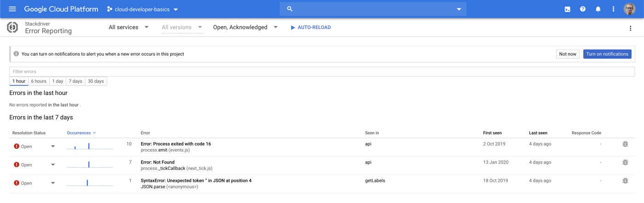This screenshot has height=203, width=644.
Task: Click Turn on notifications button
Action: point(607,54)
